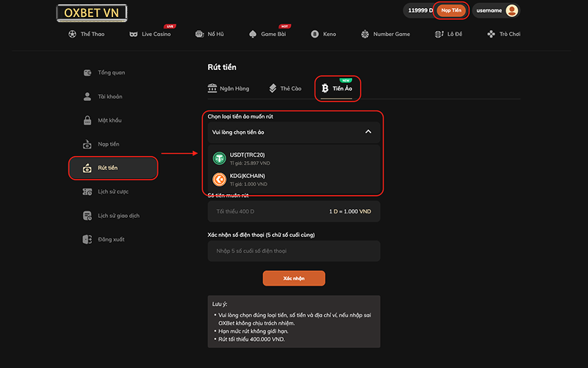
Task: Click the KDG(KCHAIN) coin icon
Action: tap(218, 180)
